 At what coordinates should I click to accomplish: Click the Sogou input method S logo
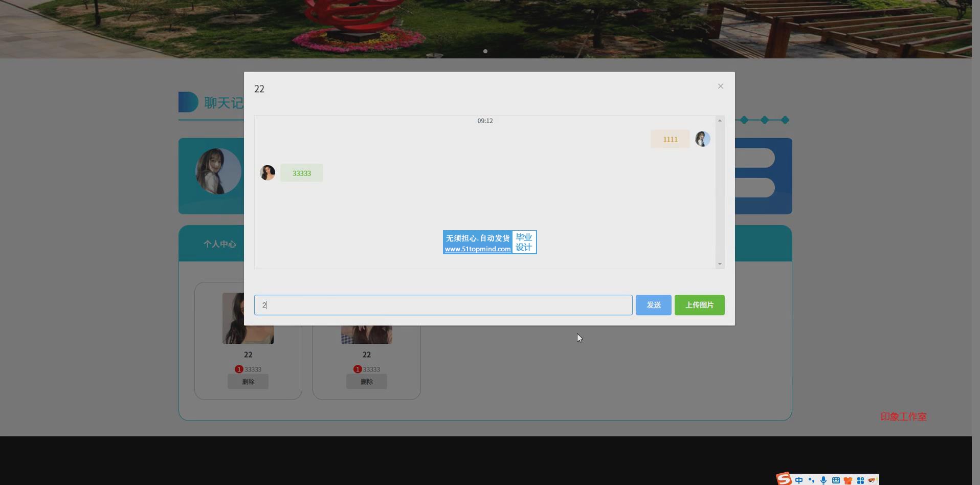(784, 479)
